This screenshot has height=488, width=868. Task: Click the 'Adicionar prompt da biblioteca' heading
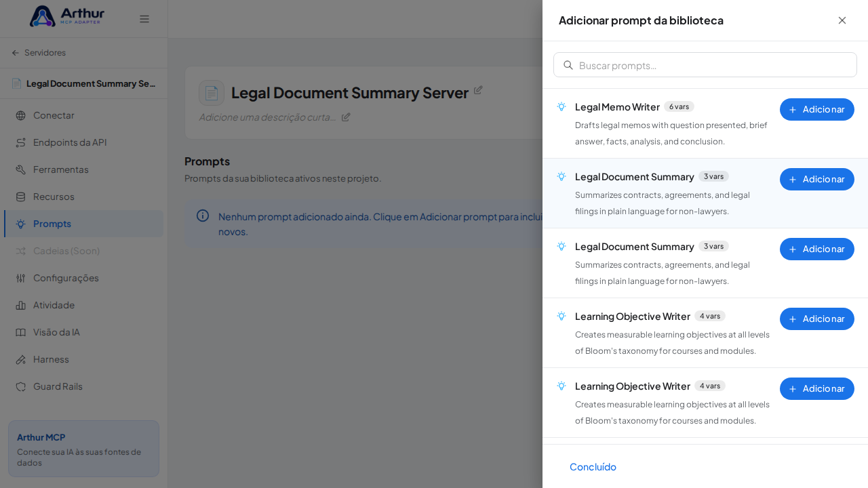click(641, 20)
